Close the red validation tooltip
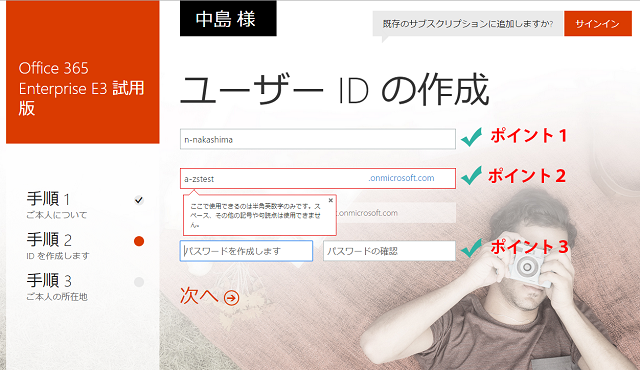 pyautogui.click(x=331, y=200)
